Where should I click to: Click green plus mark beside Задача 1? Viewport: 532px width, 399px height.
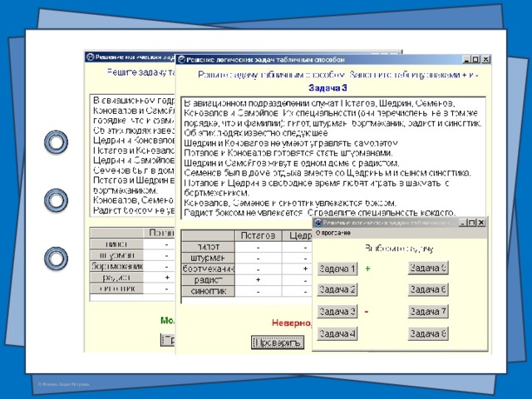367,268
